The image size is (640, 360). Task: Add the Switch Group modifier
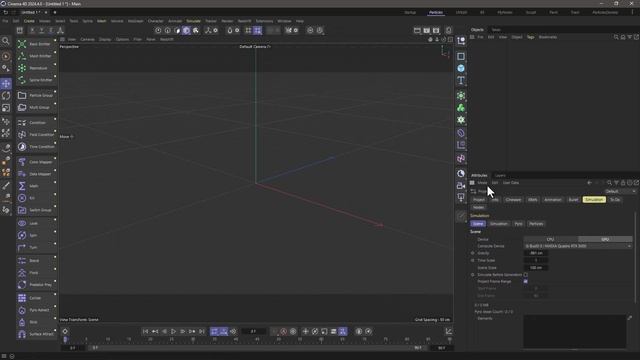pyautogui.click(x=36, y=210)
